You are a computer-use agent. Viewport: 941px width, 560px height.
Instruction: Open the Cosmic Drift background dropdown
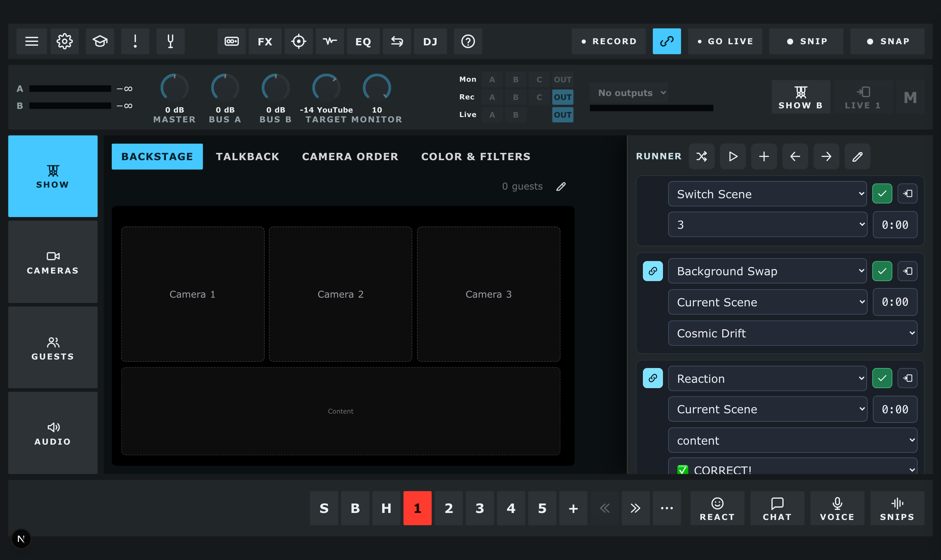point(793,333)
